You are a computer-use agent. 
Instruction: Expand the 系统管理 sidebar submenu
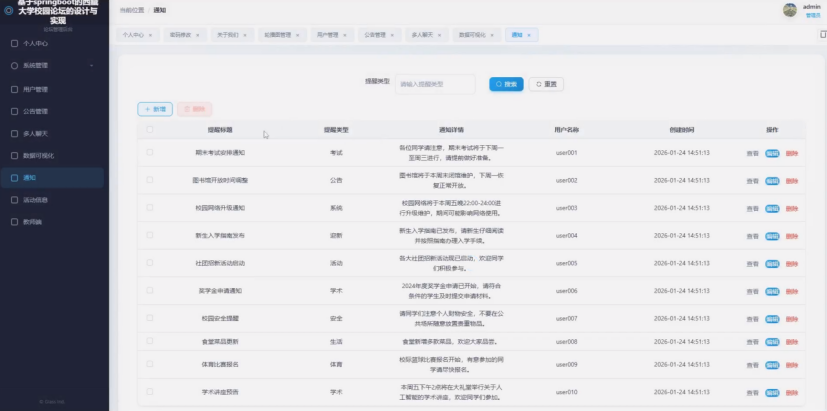click(x=52, y=66)
